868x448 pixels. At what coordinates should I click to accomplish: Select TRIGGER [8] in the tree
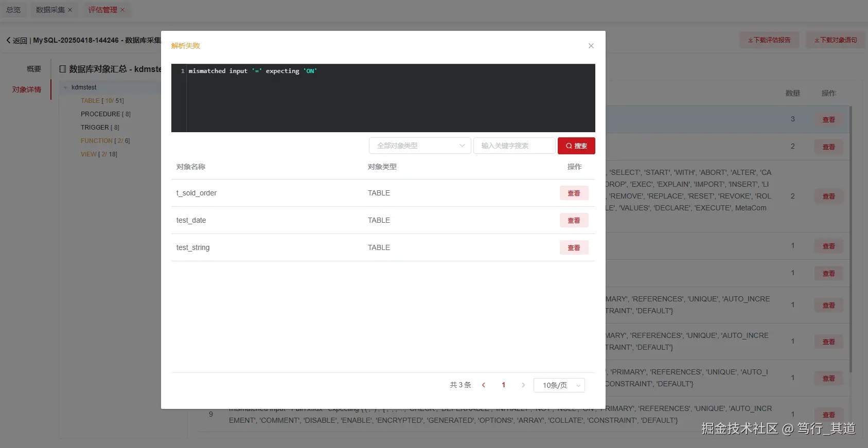pyautogui.click(x=100, y=128)
